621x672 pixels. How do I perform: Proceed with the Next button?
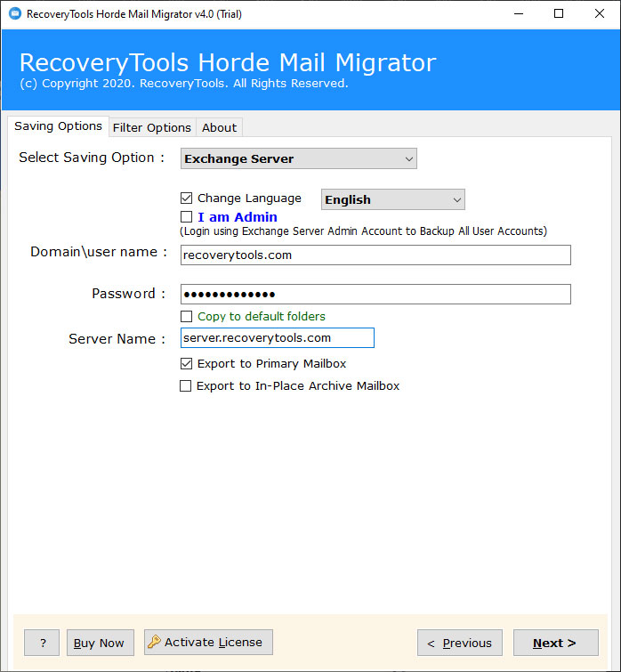pyautogui.click(x=555, y=643)
